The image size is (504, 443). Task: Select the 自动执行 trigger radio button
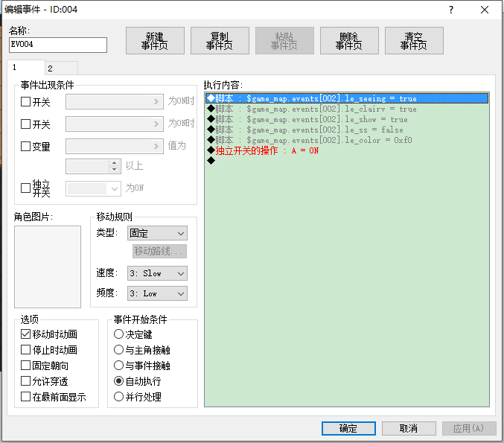(118, 381)
